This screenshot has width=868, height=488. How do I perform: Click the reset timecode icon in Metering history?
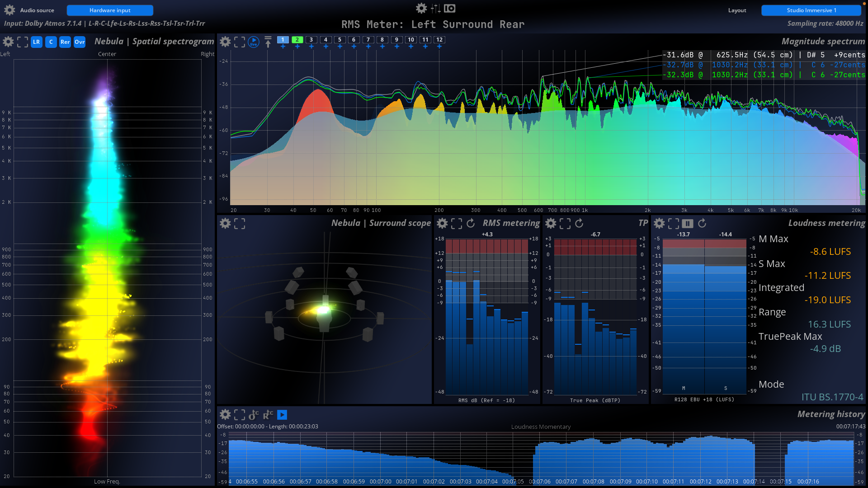[x=268, y=415]
